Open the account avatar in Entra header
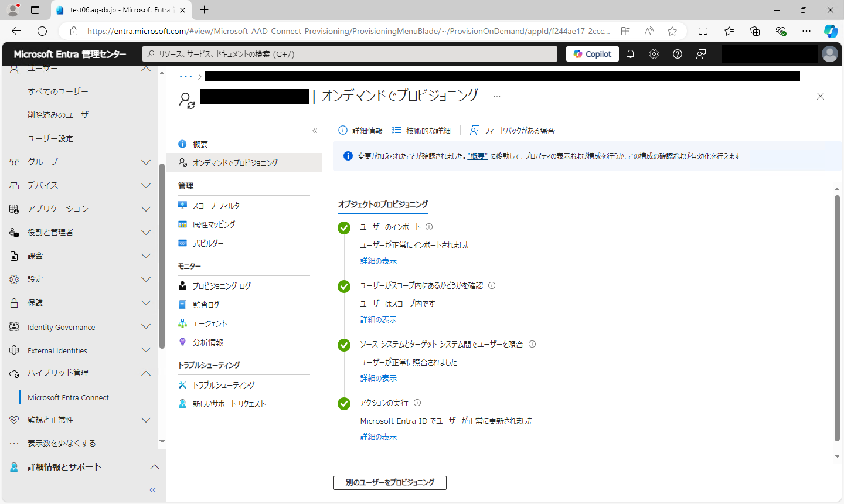The image size is (844, 504). click(830, 54)
